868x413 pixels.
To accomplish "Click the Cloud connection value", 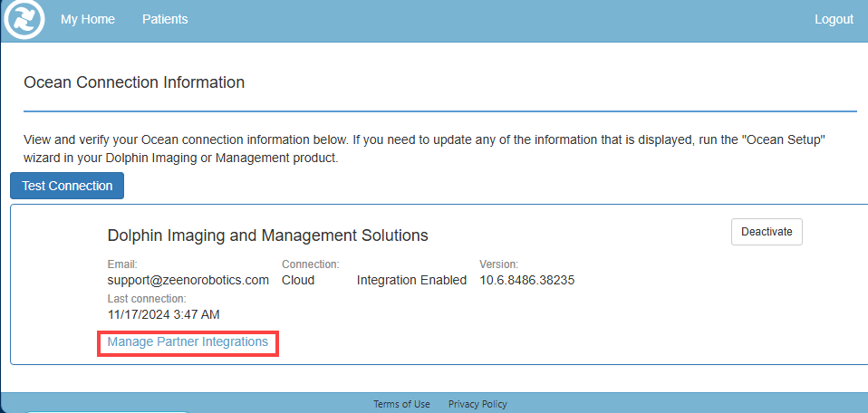I will click(298, 280).
